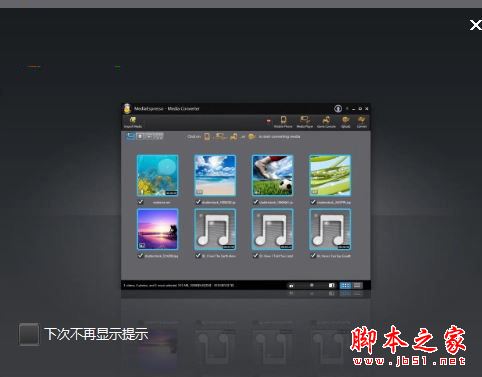The height and width of the screenshot is (377, 482).
Task: Click the large-thumbnail icon right of size slider
Action: click(331, 285)
